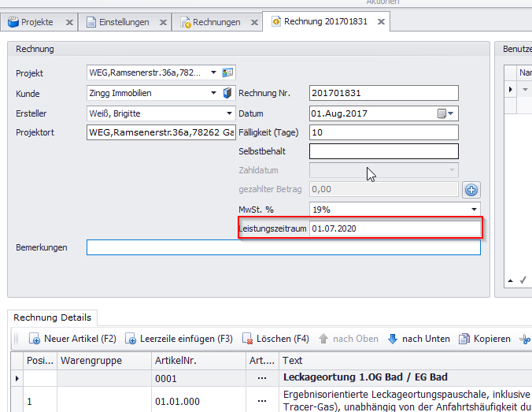
Task: Expand the Projekt dropdown
Action: 214,73
